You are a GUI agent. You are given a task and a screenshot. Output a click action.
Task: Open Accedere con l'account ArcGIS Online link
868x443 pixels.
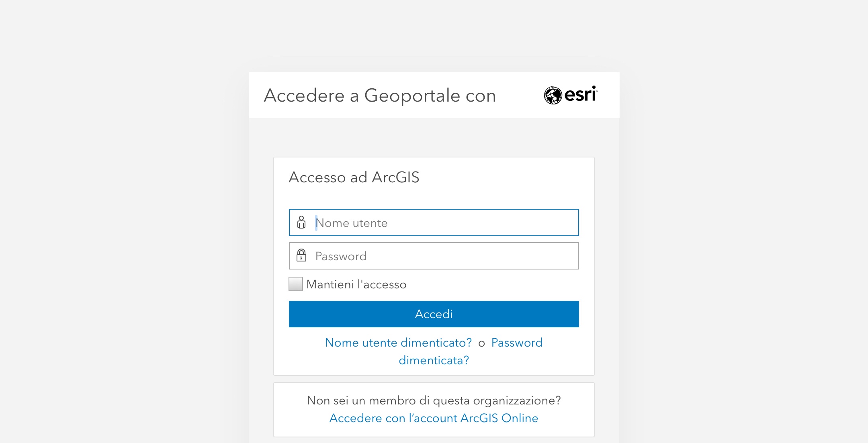[x=434, y=418]
